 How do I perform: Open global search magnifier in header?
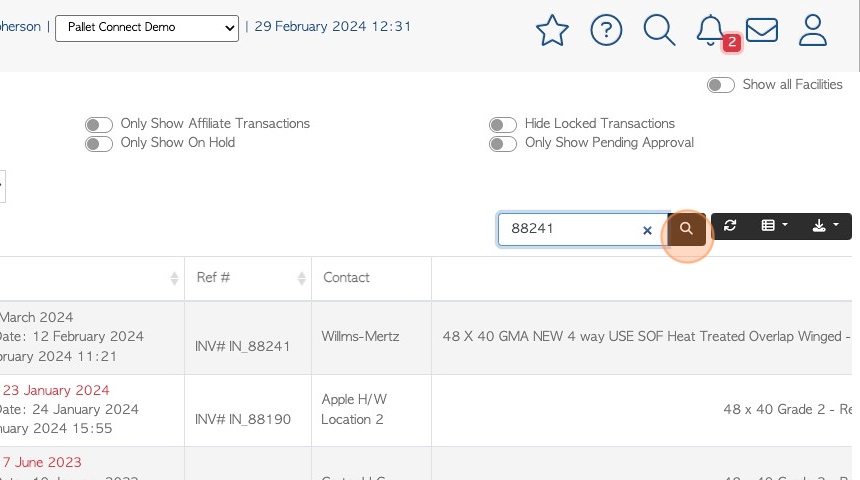659,30
